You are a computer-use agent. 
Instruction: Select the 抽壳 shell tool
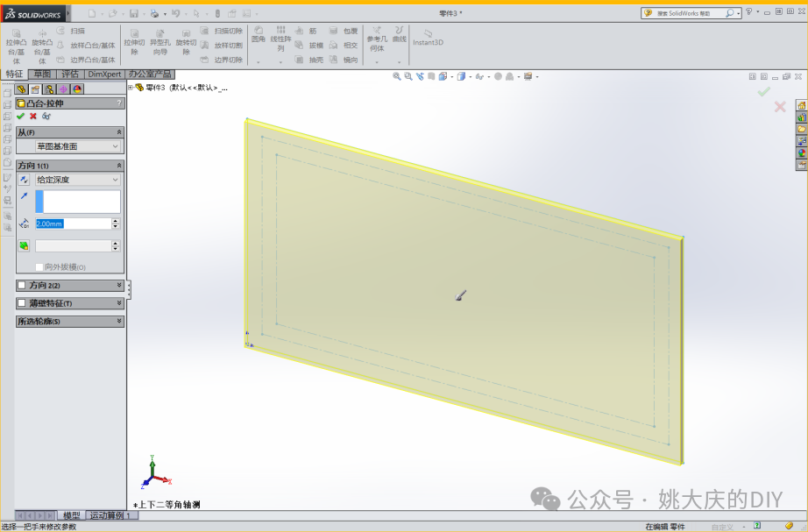coord(309,60)
